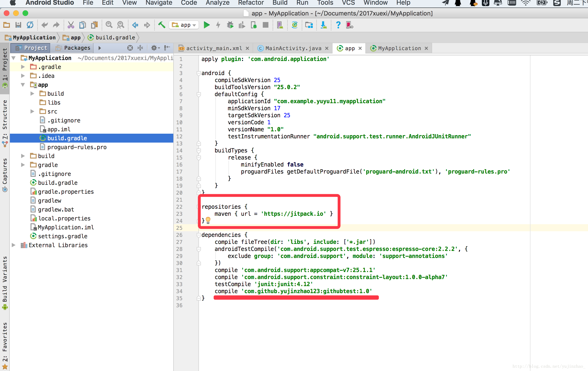This screenshot has height=371, width=588.
Task: Fold the dependencies block at line 26
Action: click(x=198, y=235)
